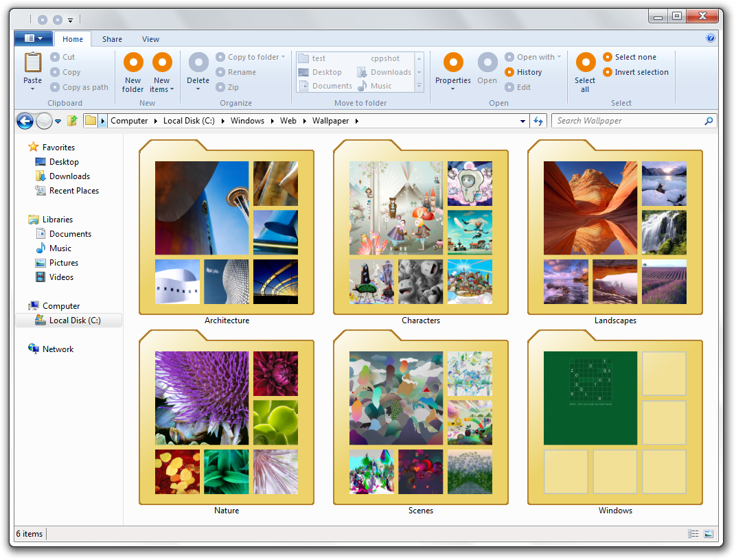The image size is (736, 560).
Task: Expand the New items dropdown
Action: pos(162,89)
